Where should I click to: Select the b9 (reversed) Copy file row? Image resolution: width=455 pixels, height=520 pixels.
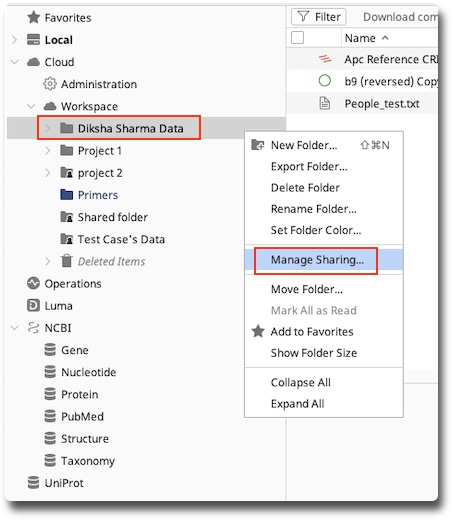click(x=362, y=81)
